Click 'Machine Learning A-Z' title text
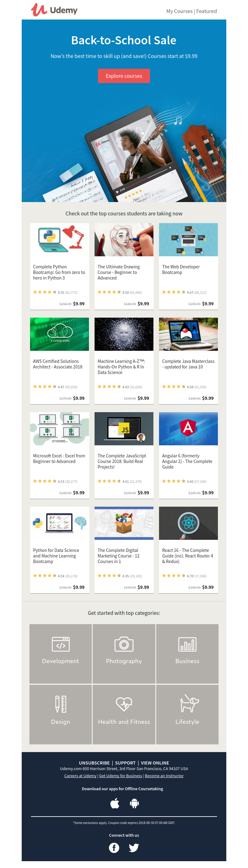This screenshot has height=868, width=248. 121,367
